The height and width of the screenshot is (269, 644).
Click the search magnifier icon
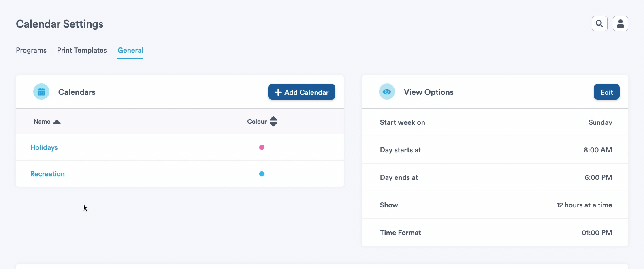pyautogui.click(x=599, y=24)
